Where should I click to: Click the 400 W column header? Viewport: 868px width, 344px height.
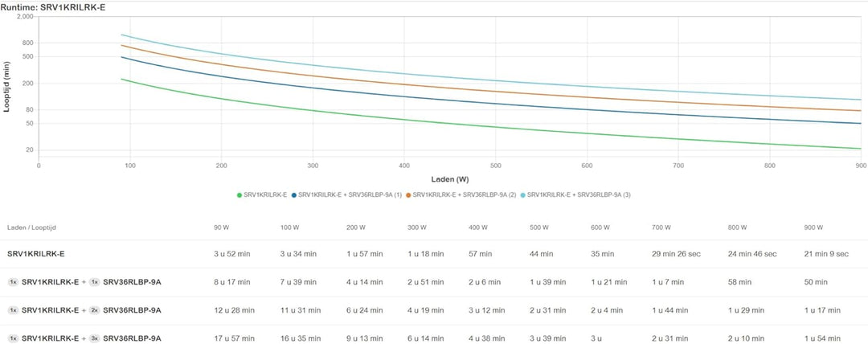(x=478, y=227)
